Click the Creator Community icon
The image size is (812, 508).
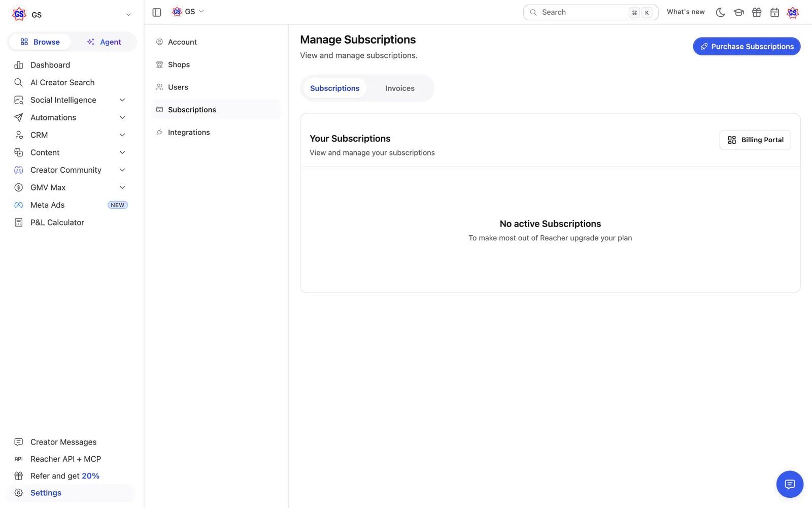point(19,170)
